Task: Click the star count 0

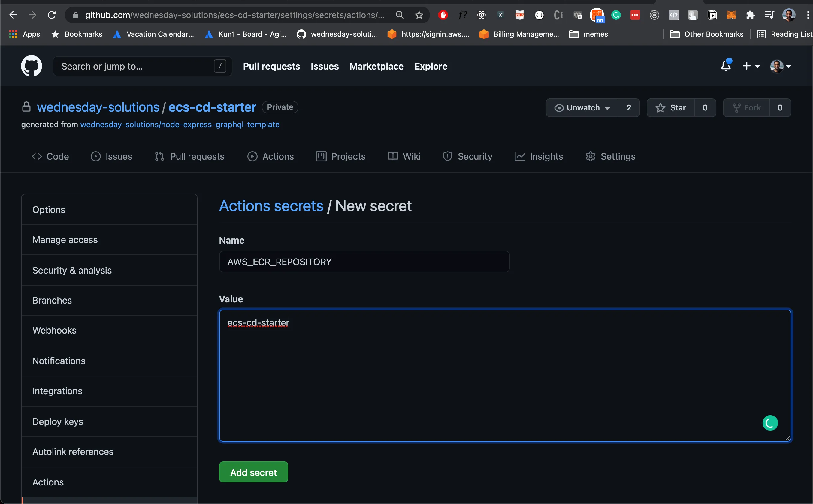Action: (x=705, y=108)
